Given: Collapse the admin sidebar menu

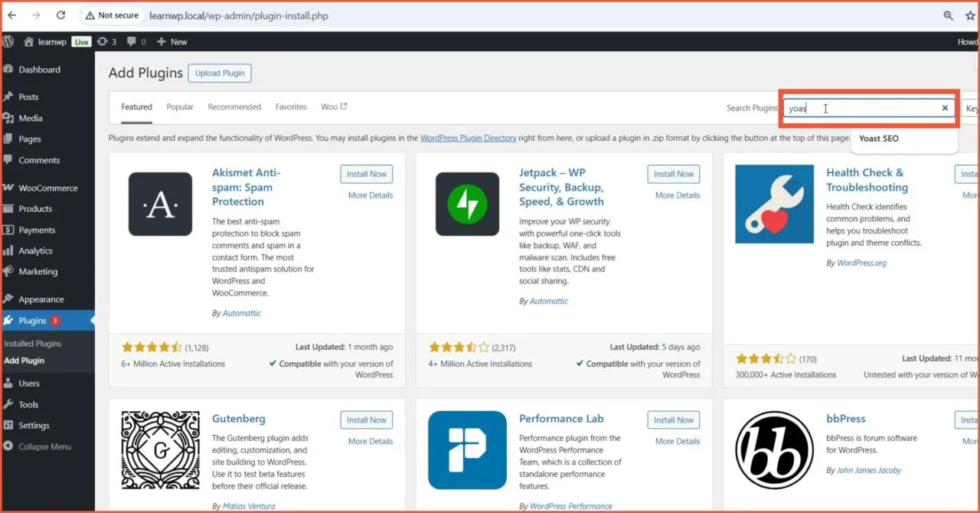Looking at the screenshot, I should (x=44, y=446).
